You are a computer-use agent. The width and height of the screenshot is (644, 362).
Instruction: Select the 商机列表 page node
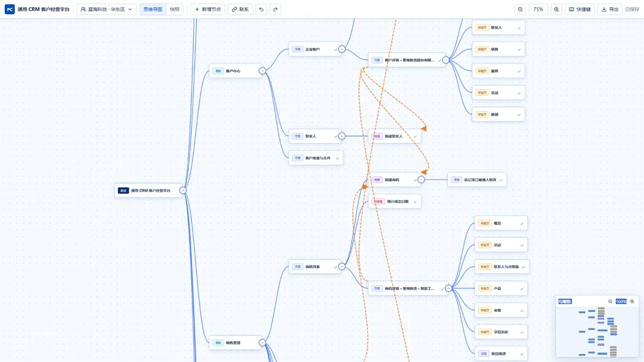[x=315, y=267]
